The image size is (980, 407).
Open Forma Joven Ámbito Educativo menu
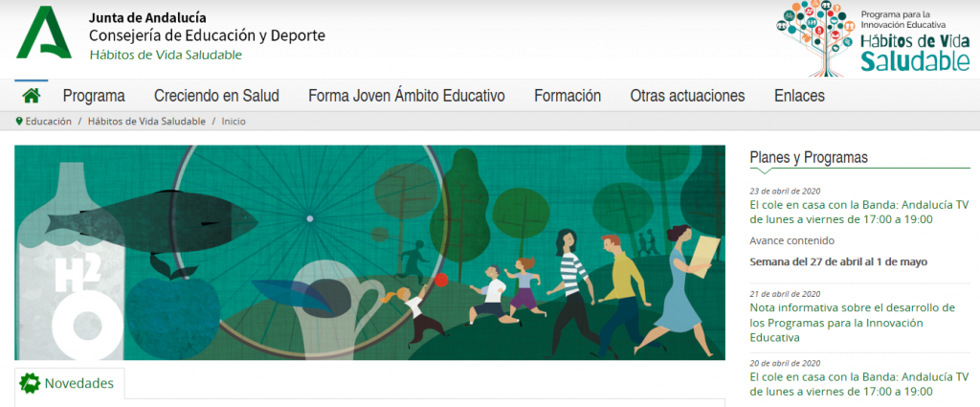(407, 96)
